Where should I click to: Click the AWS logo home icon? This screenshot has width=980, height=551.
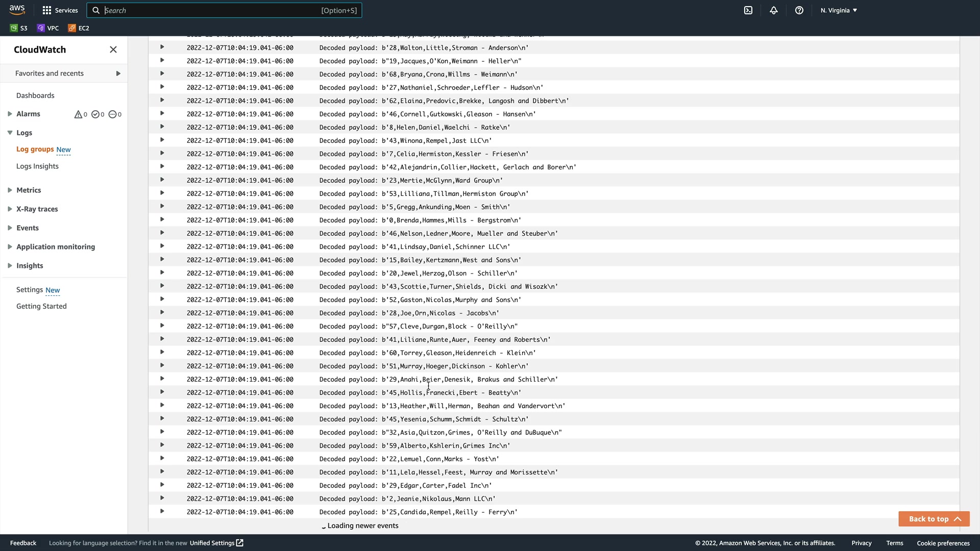click(17, 10)
